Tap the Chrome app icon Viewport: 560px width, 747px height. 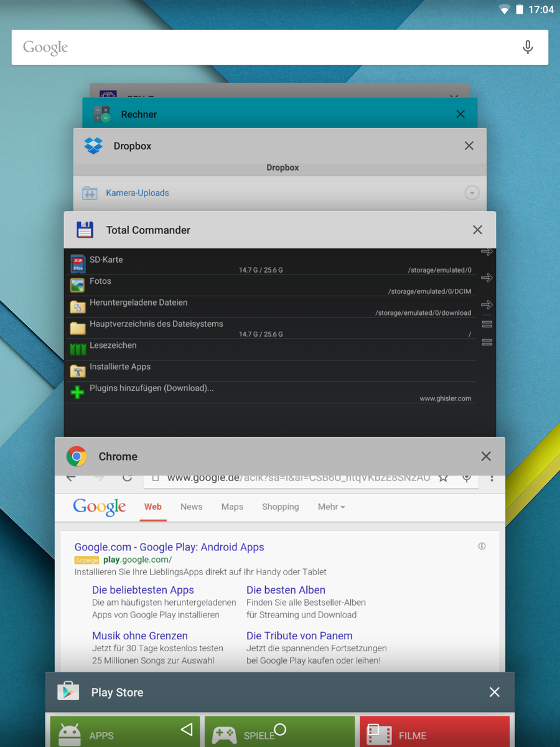(77, 456)
